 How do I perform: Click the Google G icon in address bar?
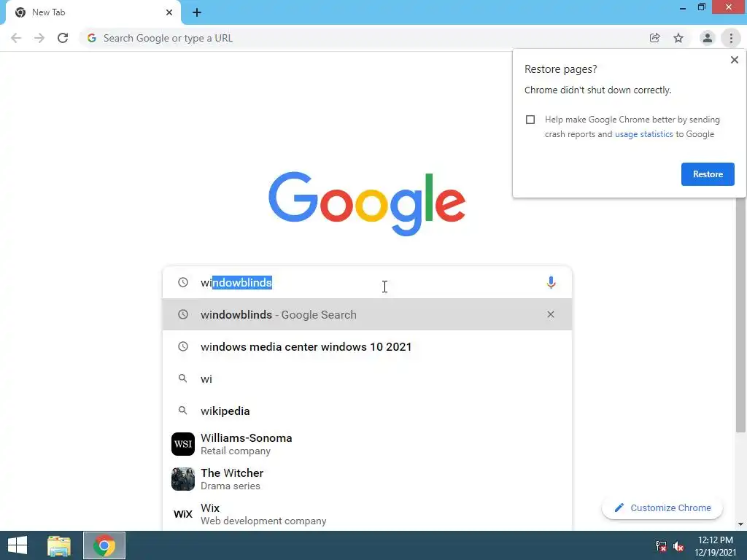(92, 38)
